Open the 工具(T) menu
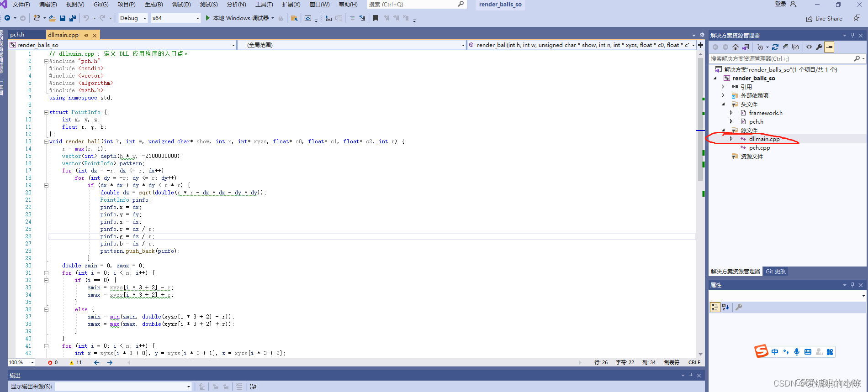868x392 pixels. point(264,4)
